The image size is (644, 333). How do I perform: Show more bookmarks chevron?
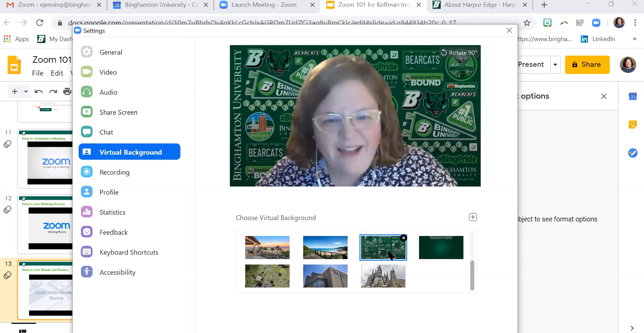coord(635,39)
